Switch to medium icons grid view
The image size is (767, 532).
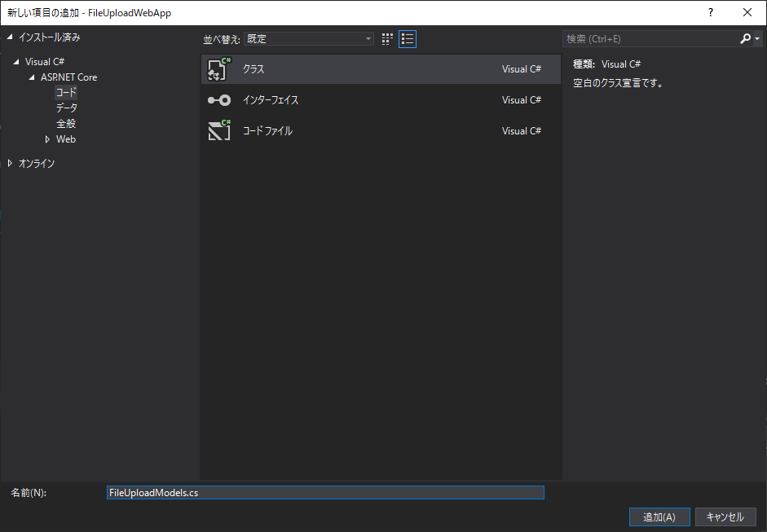pyautogui.click(x=387, y=39)
